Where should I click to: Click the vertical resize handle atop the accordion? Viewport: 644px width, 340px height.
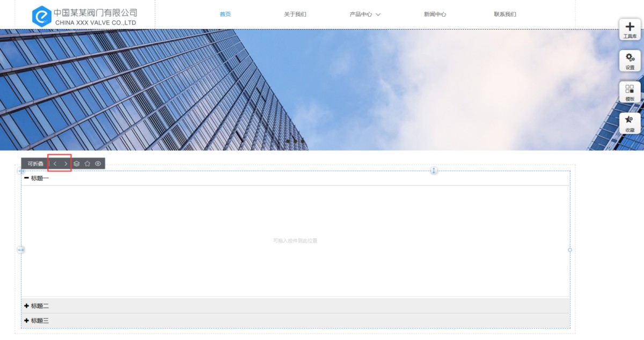[x=434, y=171]
